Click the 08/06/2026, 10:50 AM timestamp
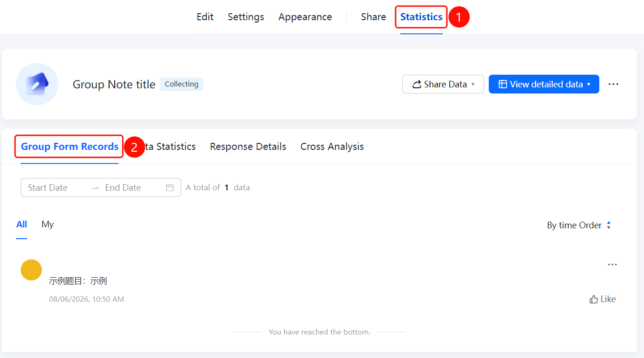644x358 pixels. pyautogui.click(x=87, y=299)
